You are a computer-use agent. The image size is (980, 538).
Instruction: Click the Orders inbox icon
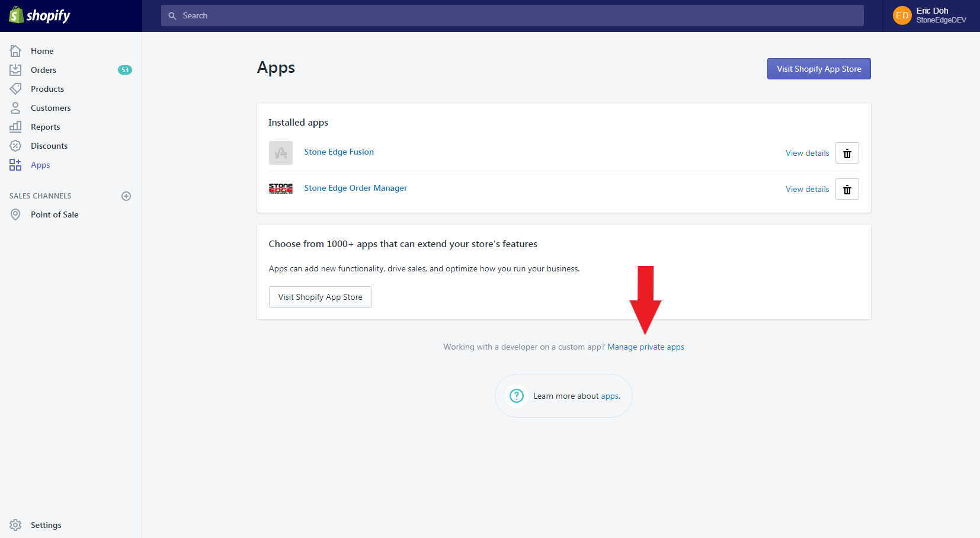(15, 70)
